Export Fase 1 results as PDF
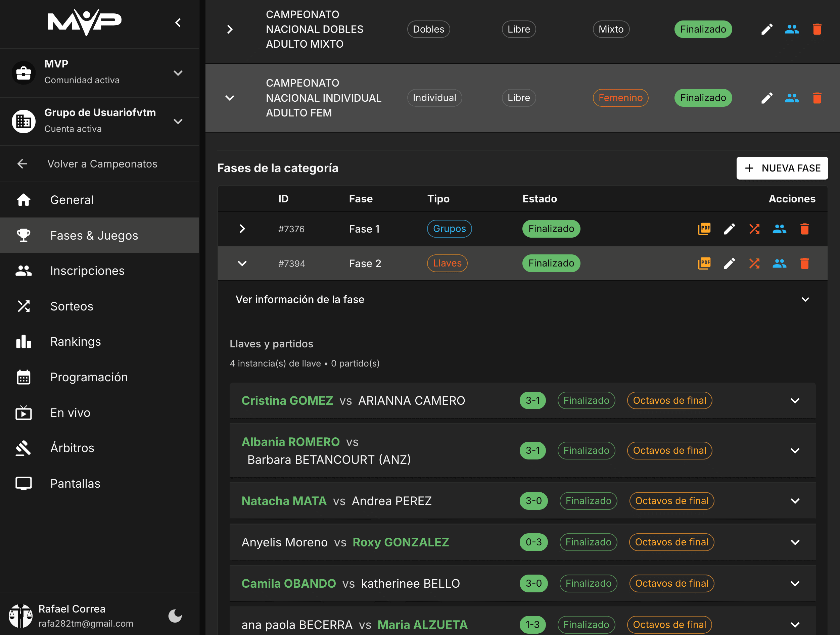This screenshot has width=840, height=635. (704, 229)
